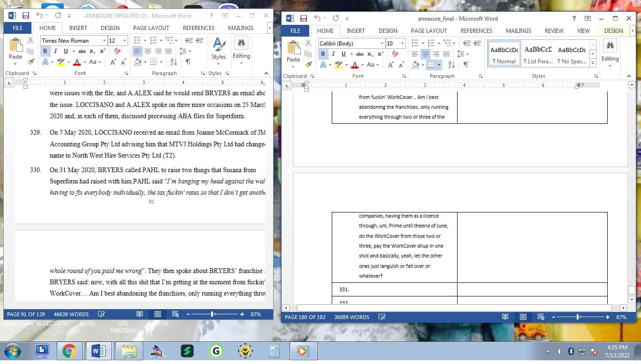Open font size 12 dropdown
The width and height of the screenshot is (641, 364).
[x=124, y=41]
